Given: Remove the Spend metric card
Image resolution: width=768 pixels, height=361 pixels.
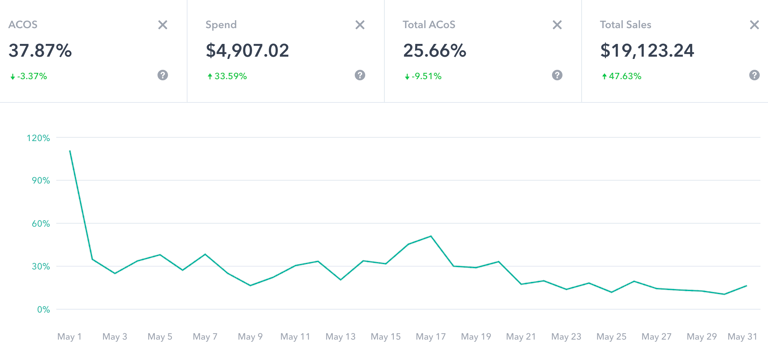Looking at the screenshot, I should [x=360, y=25].
